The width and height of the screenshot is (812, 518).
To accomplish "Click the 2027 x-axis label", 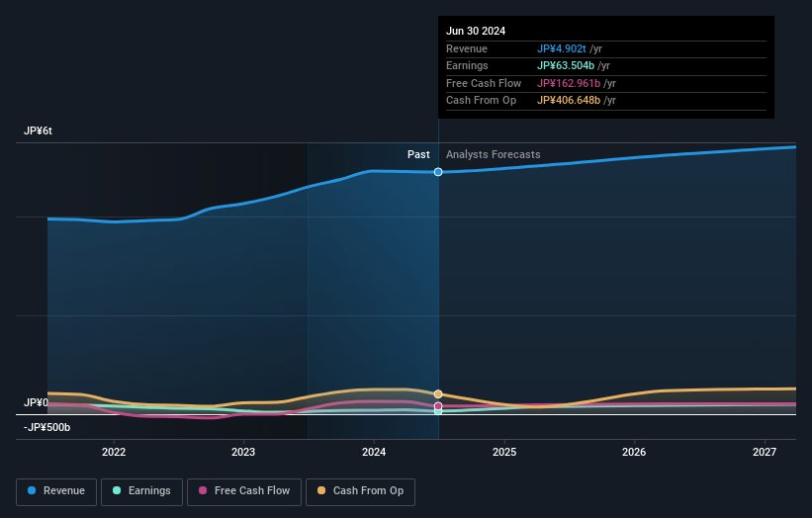I will tap(765, 452).
